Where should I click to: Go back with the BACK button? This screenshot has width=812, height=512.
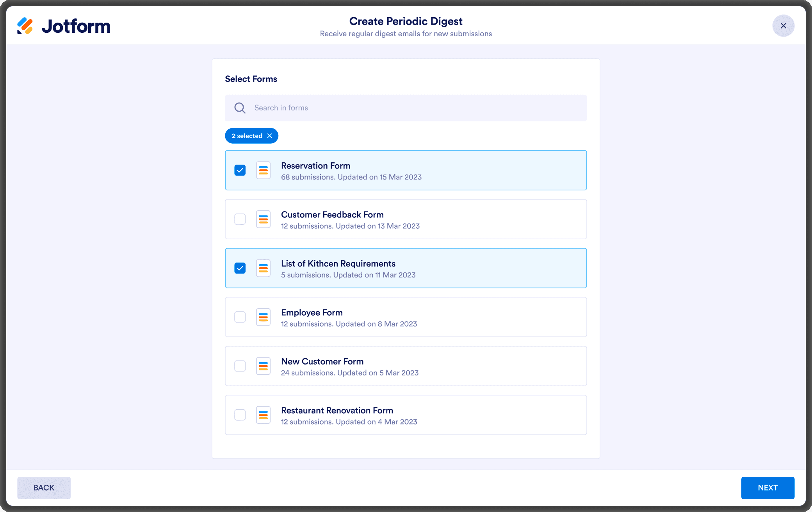[44, 488]
